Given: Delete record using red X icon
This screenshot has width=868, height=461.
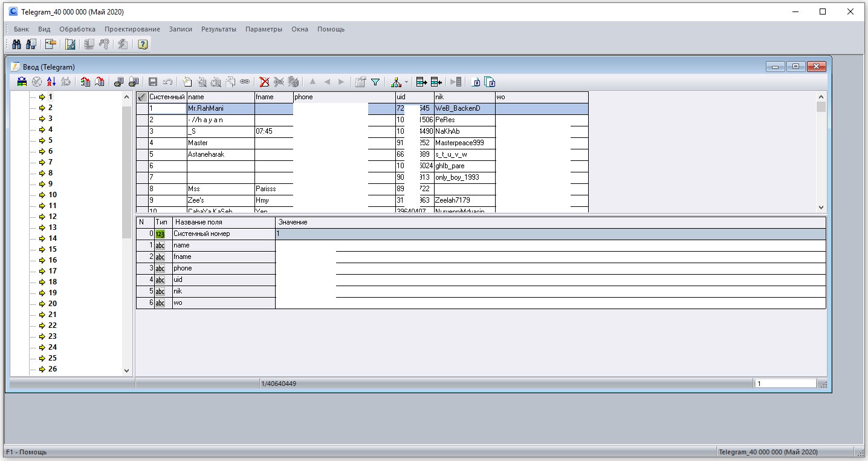Looking at the screenshot, I should pos(264,82).
